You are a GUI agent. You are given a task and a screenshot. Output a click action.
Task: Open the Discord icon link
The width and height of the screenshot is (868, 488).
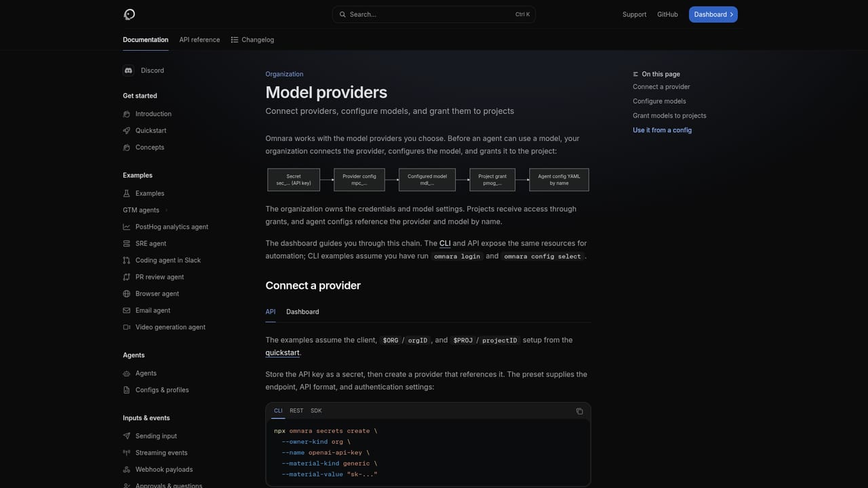[128, 70]
